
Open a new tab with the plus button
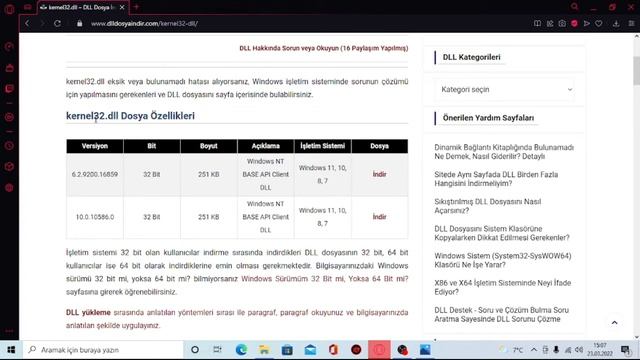(136, 7)
